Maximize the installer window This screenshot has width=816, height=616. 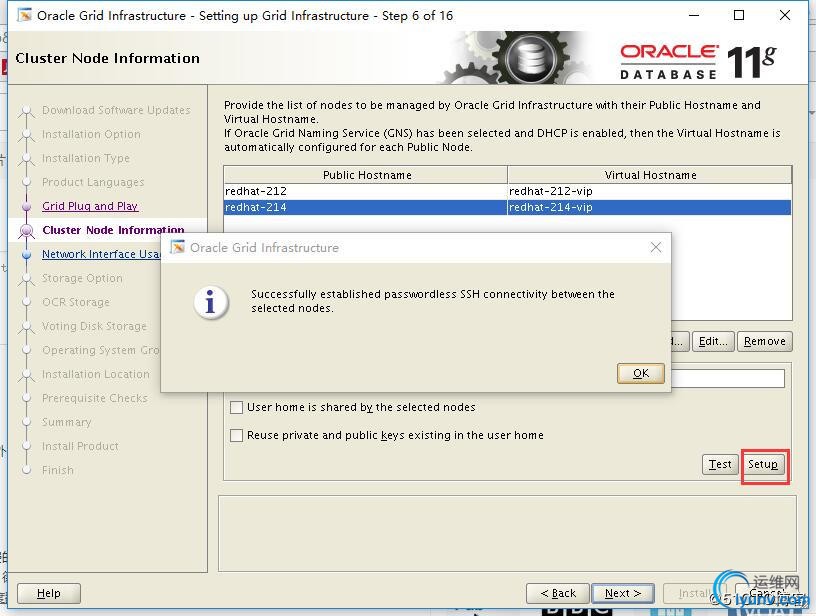tap(738, 15)
